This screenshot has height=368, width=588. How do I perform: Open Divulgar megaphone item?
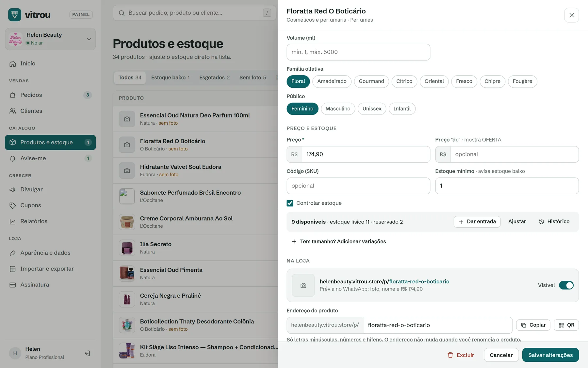[x=50, y=189]
